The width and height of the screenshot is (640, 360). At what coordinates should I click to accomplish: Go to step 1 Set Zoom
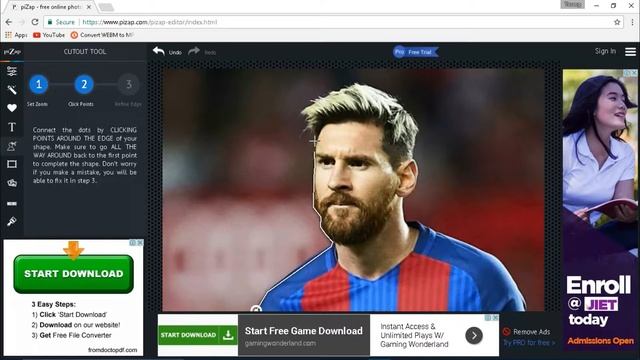[38, 84]
